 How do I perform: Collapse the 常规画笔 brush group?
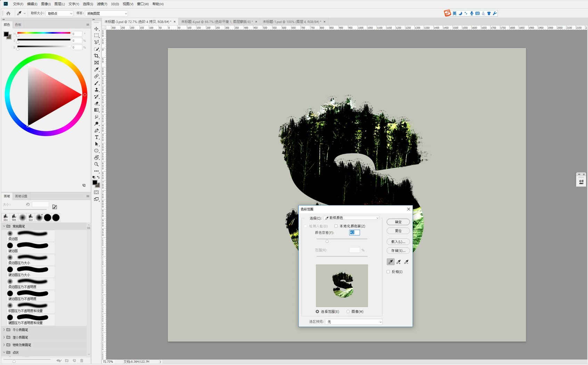pyautogui.click(x=4, y=226)
